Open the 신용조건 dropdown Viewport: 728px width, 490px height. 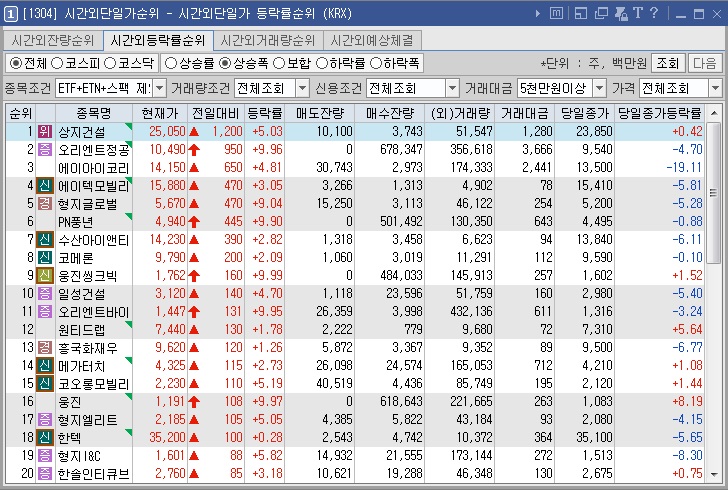click(x=452, y=88)
